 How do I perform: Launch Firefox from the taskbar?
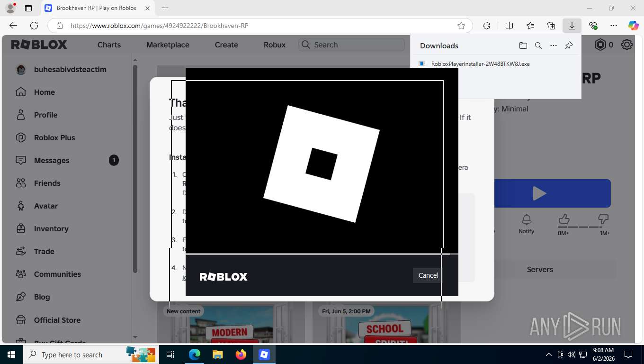(x=241, y=355)
